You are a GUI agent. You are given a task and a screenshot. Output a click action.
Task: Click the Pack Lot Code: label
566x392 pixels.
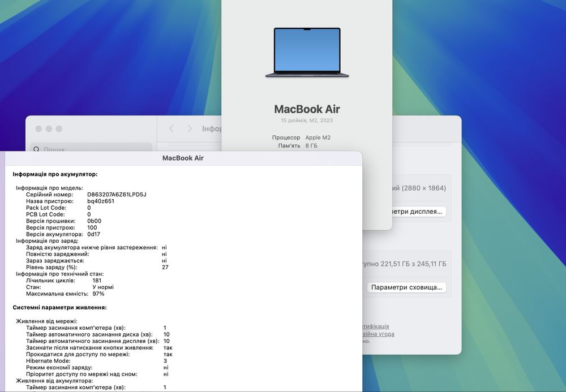46,208
